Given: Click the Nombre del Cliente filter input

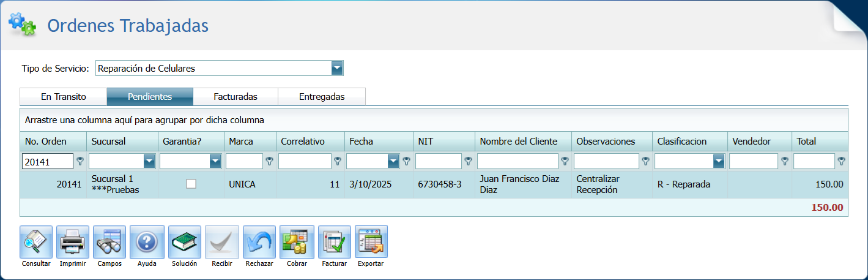Looking at the screenshot, I should [517, 162].
